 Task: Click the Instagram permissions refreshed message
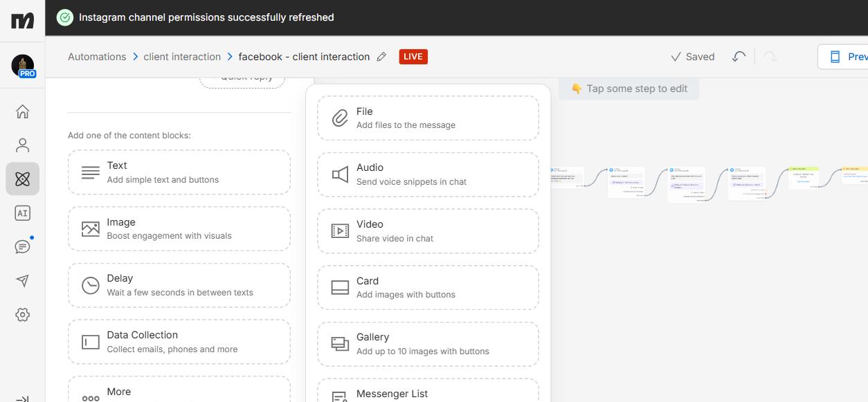pyautogui.click(x=206, y=17)
